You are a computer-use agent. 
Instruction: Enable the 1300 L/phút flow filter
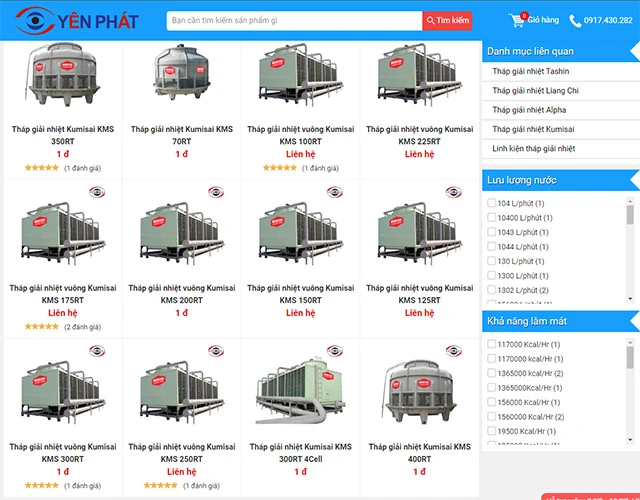(x=491, y=275)
